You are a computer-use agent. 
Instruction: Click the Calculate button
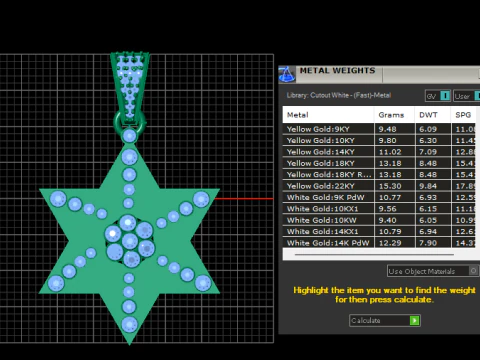(385, 320)
